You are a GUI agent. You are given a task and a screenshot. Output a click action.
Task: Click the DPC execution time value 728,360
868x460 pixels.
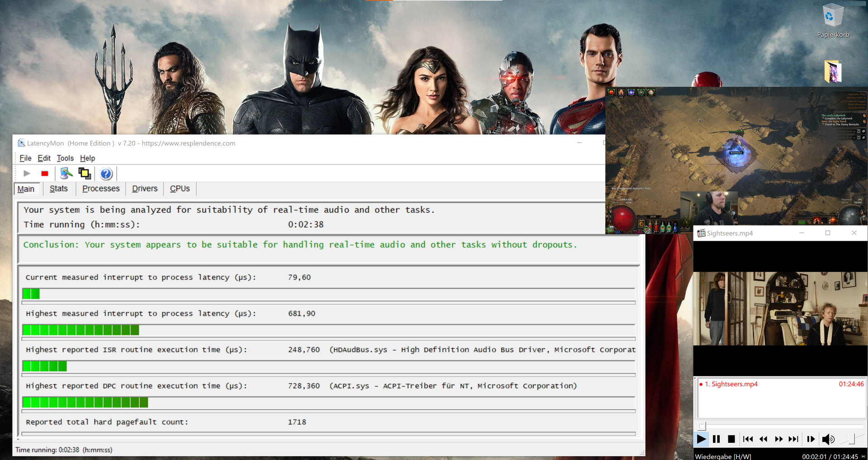pos(304,385)
